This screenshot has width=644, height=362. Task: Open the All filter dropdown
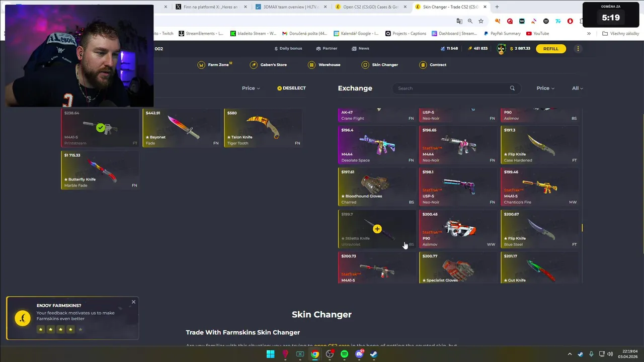(x=577, y=88)
